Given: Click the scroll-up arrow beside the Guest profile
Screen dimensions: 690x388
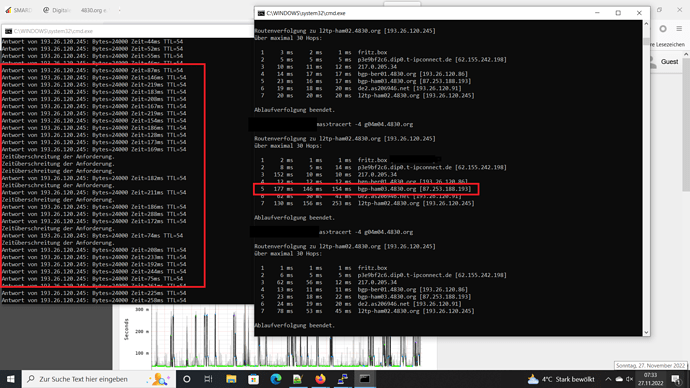Looking at the screenshot, I should point(686,54).
